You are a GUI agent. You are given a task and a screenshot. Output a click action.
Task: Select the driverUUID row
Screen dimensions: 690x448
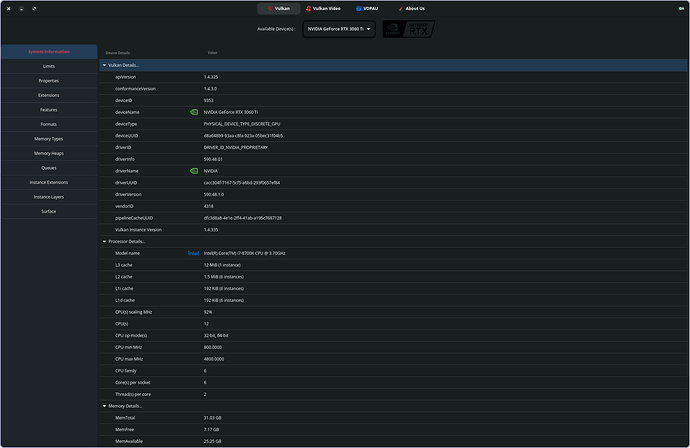click(x=393, y=183)
